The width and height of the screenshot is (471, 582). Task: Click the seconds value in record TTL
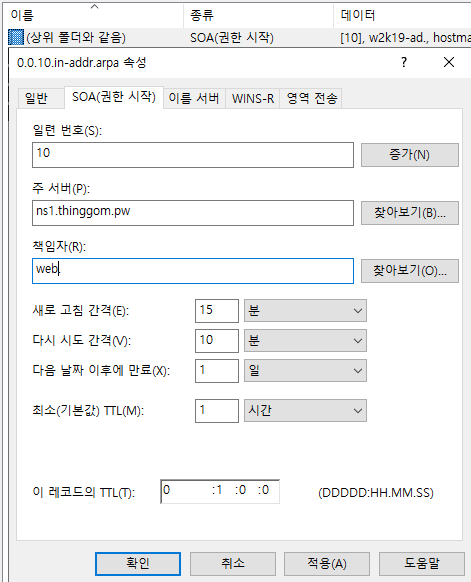pyautogui.click(x=265, y=491)
